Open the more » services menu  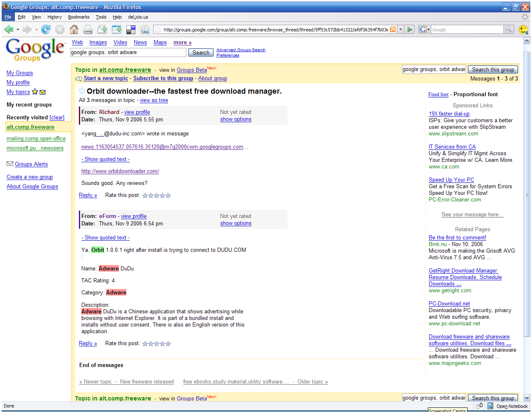tap(182, 43)
